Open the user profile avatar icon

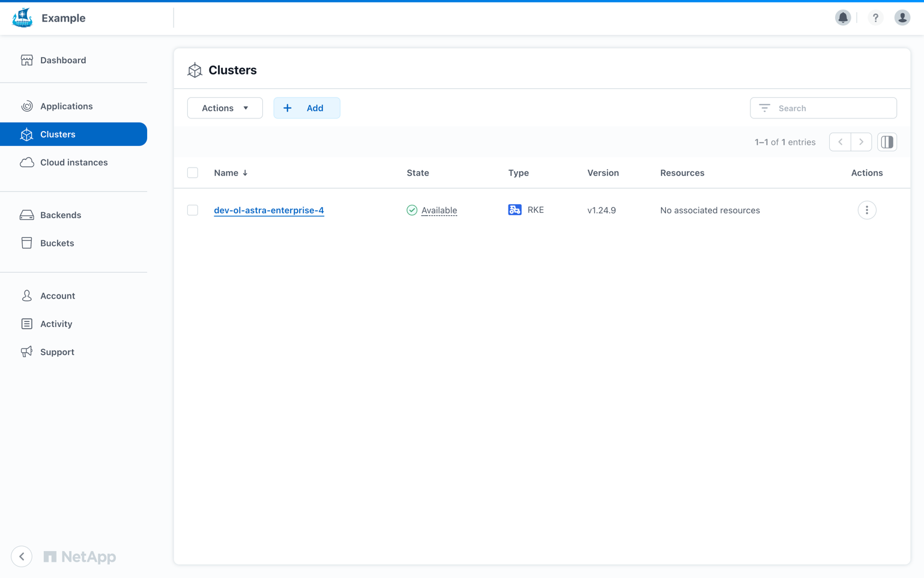click(902, 17)
